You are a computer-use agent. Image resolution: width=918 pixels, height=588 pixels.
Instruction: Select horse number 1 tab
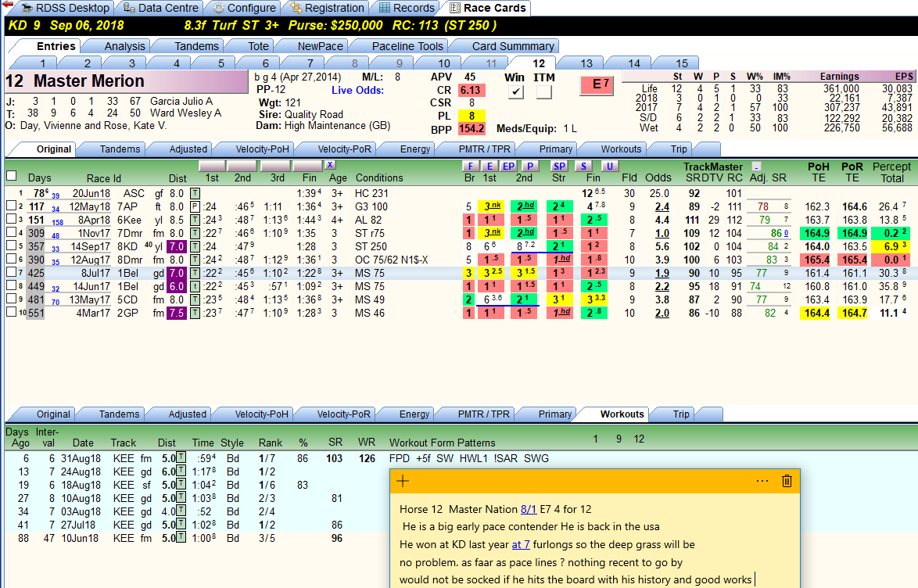click(42, 63)
